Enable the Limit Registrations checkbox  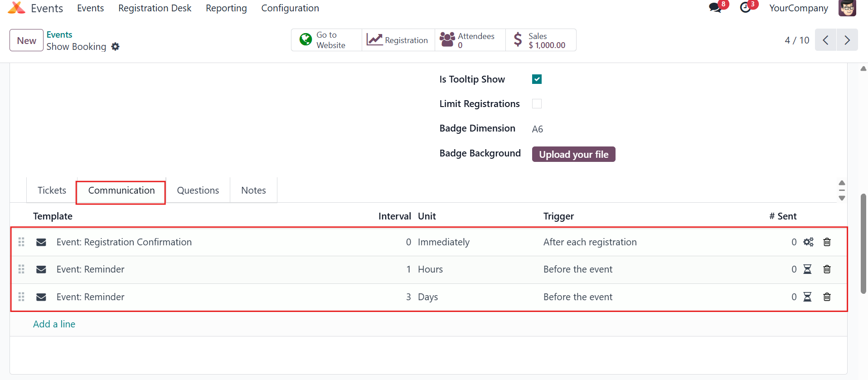tap(537, 104)
